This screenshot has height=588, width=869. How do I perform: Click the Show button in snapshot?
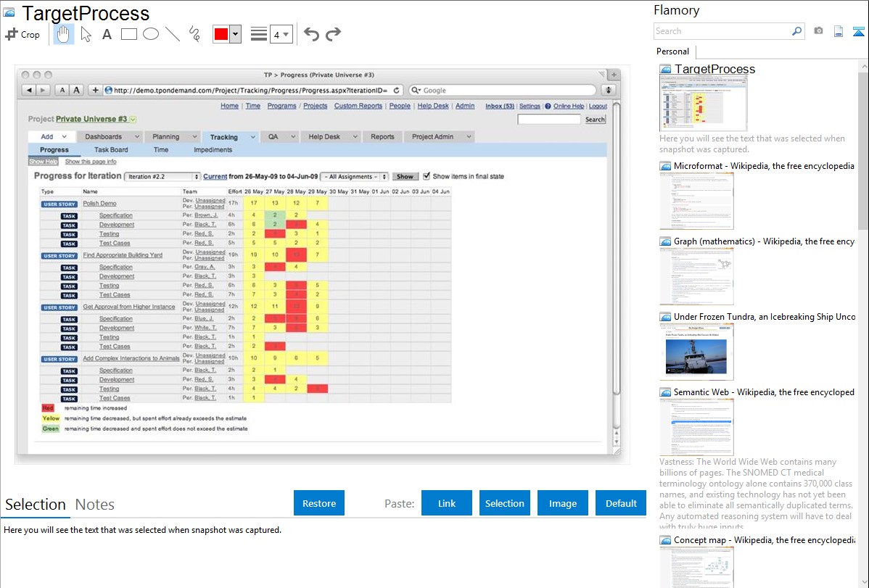405,177
